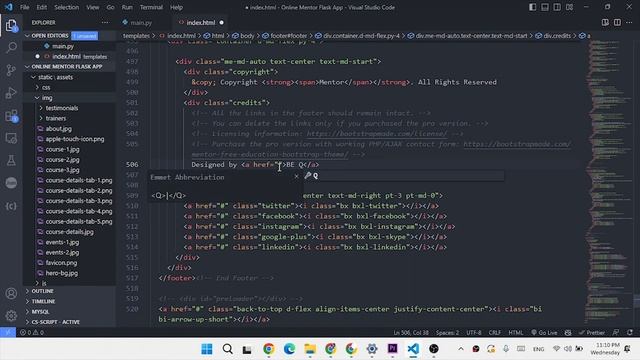Image resolution: width=640 pixels, height=360 pixels.
Task: Expand the trainers folder
Action: (x=56, y=118)
